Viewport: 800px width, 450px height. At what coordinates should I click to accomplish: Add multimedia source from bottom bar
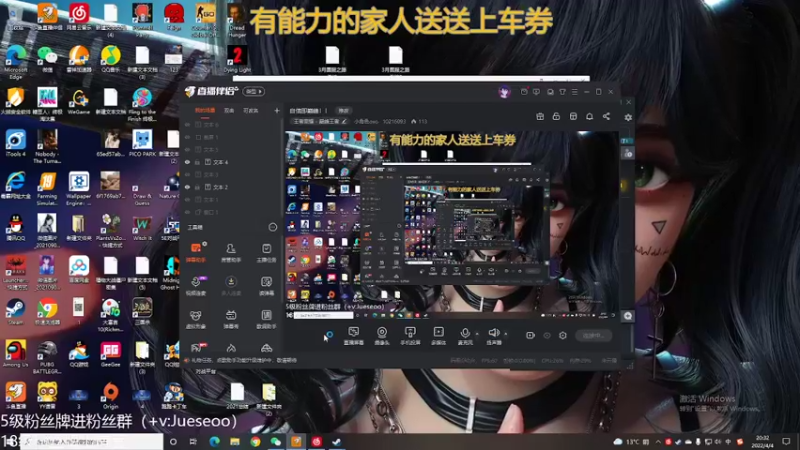438,336
